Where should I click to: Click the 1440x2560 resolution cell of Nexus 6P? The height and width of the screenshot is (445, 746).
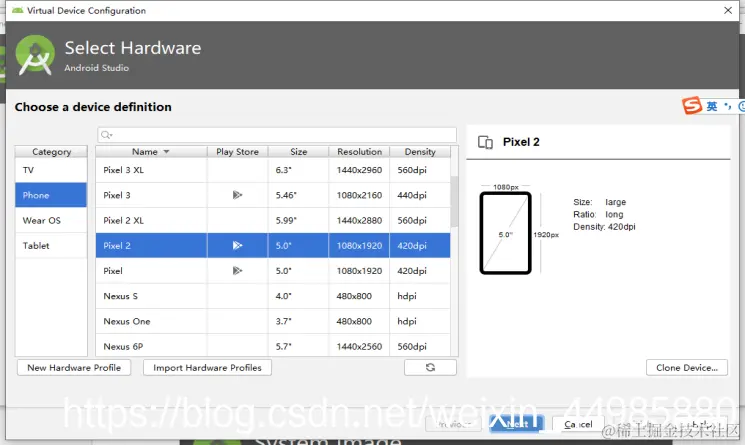coord(359,346)
